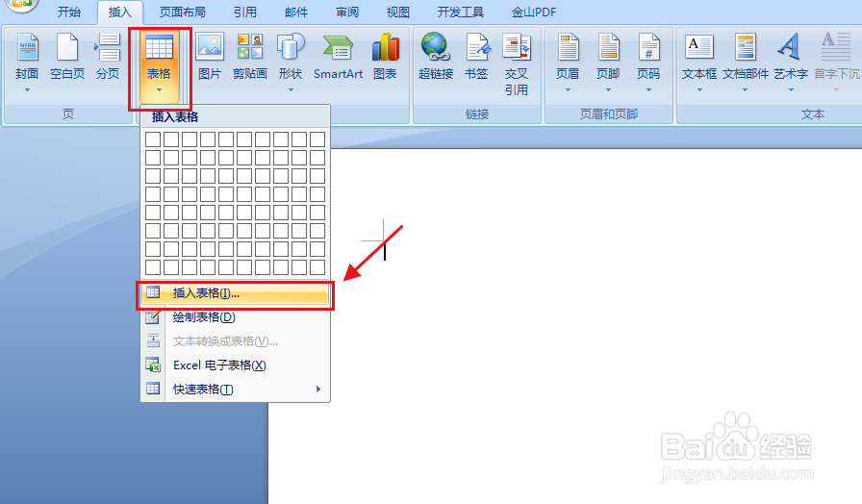Click the 快速表格 table icon
Viewport: 862px width, 504px height.
153,389
